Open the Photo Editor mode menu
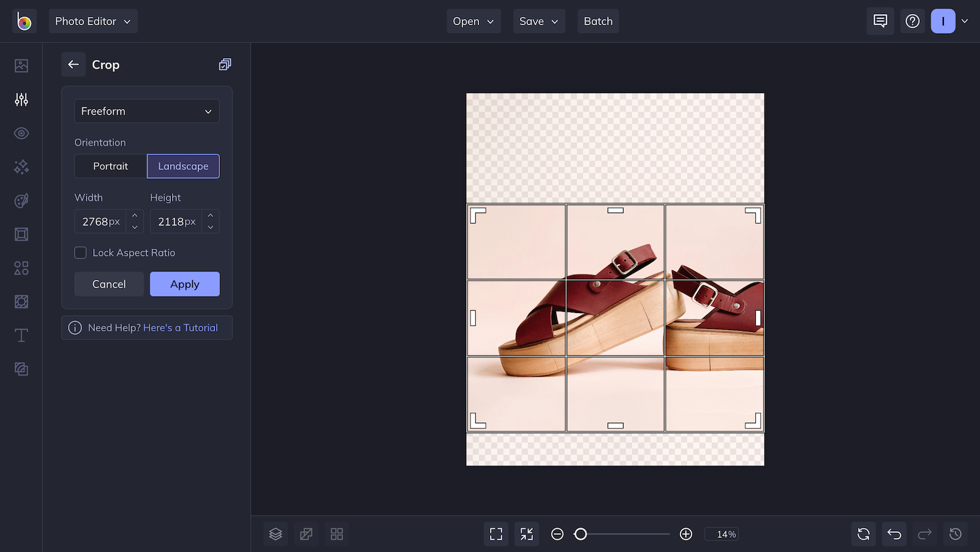The height and width of the screenshot is (552, 980). tap(93, 21)
